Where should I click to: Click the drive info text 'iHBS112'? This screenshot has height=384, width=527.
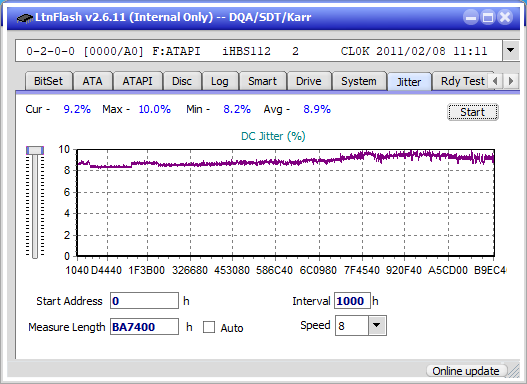(x=246, y=51)
